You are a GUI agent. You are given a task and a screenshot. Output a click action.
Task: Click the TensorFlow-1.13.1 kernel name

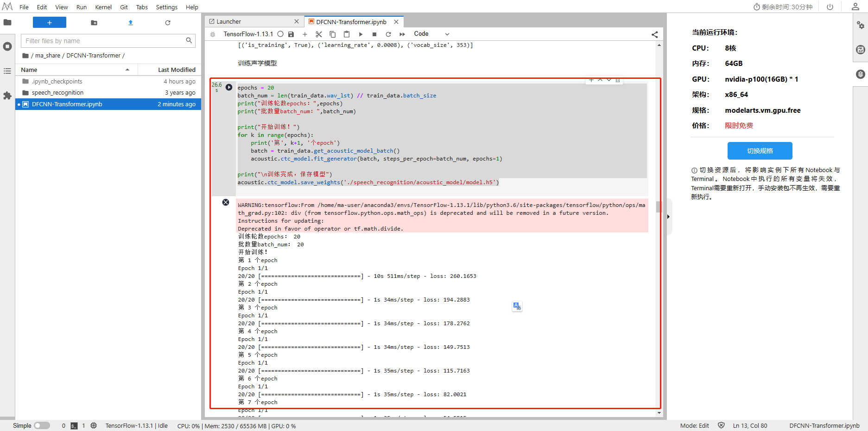pos(248,34)
